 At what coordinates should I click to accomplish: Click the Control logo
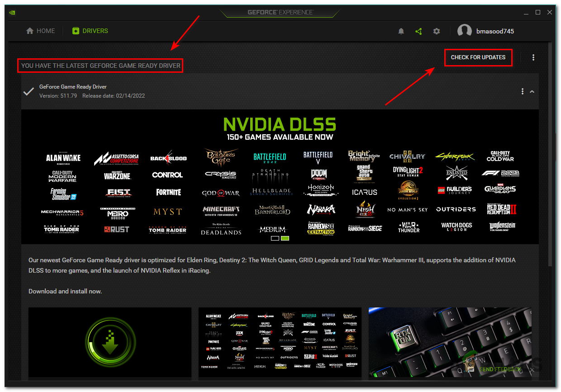coord(167,175)
